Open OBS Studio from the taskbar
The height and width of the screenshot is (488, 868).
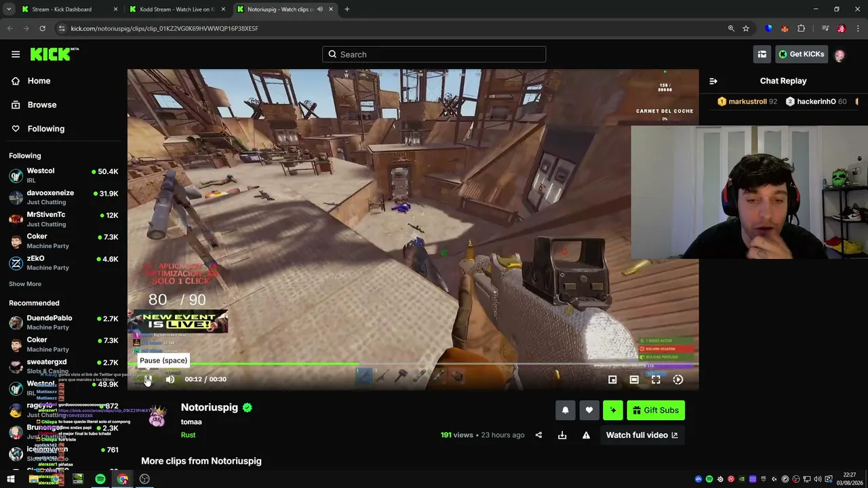144,479
